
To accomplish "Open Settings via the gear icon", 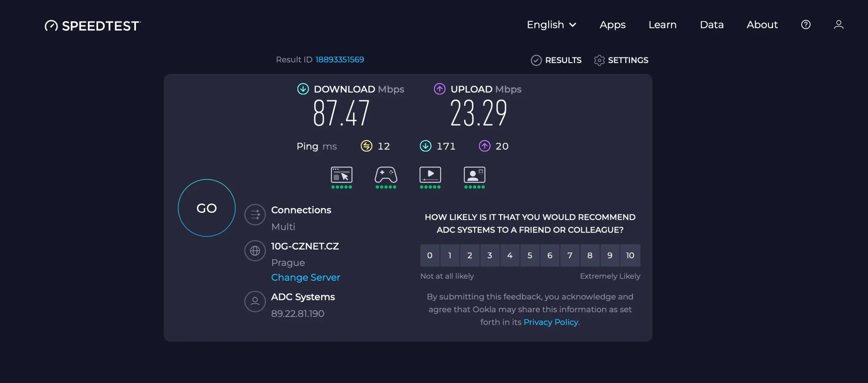I will pos(599,60).
